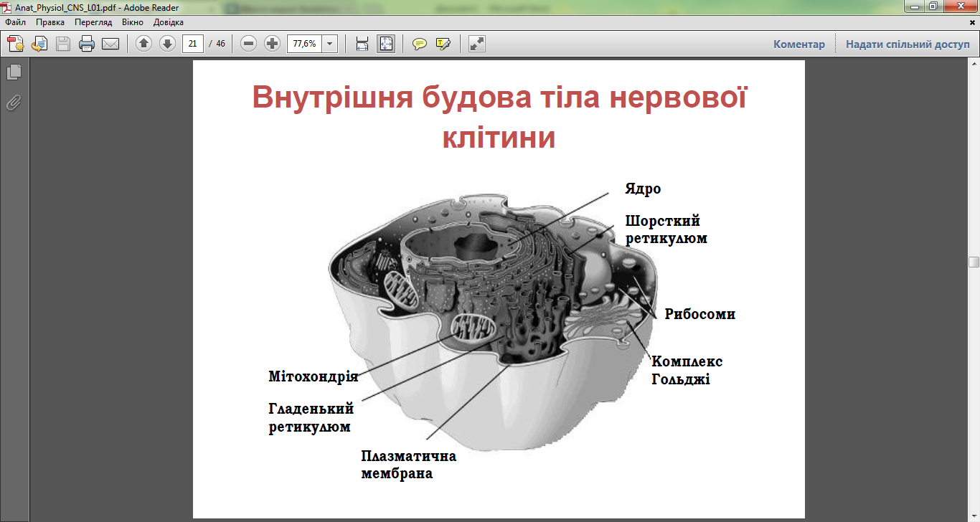The height and width of the screenshot is (522, 980).
Task: Open the Вікно menu
Action: click(133, 22)
